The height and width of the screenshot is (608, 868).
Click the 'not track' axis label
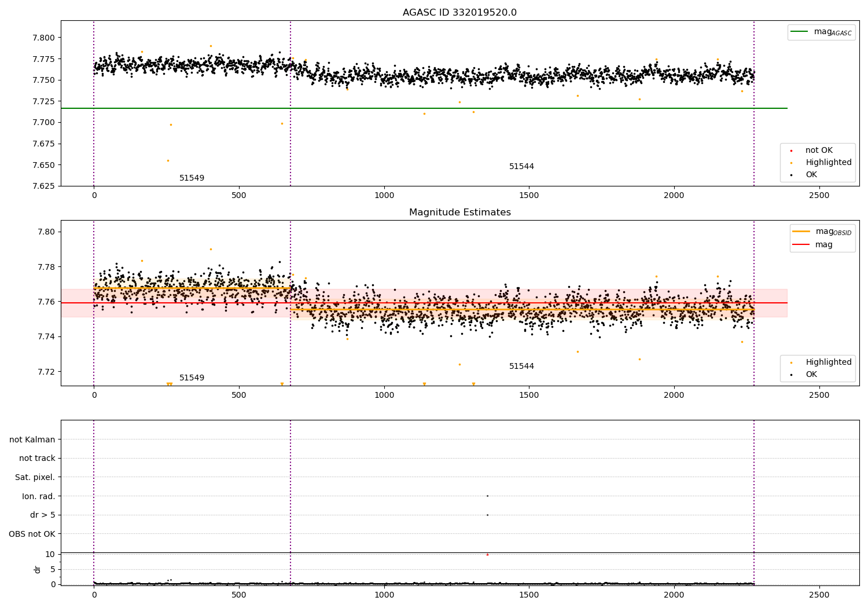37,459
